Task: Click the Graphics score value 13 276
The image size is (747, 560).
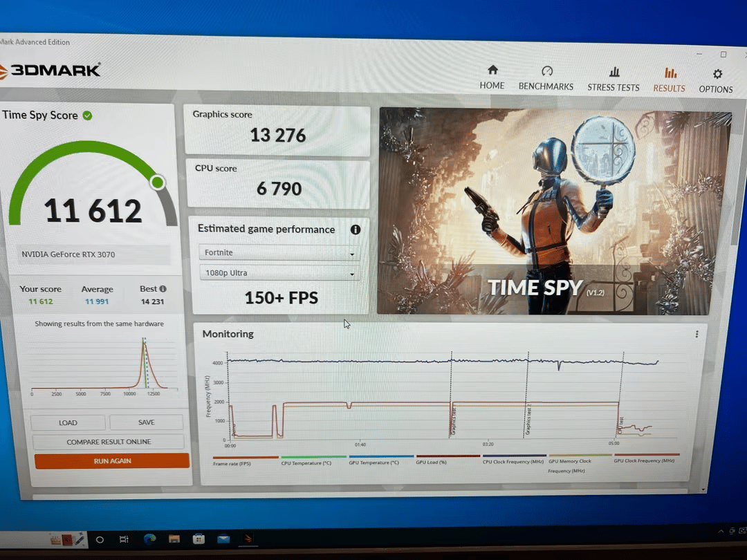Action: click(278, 136)
